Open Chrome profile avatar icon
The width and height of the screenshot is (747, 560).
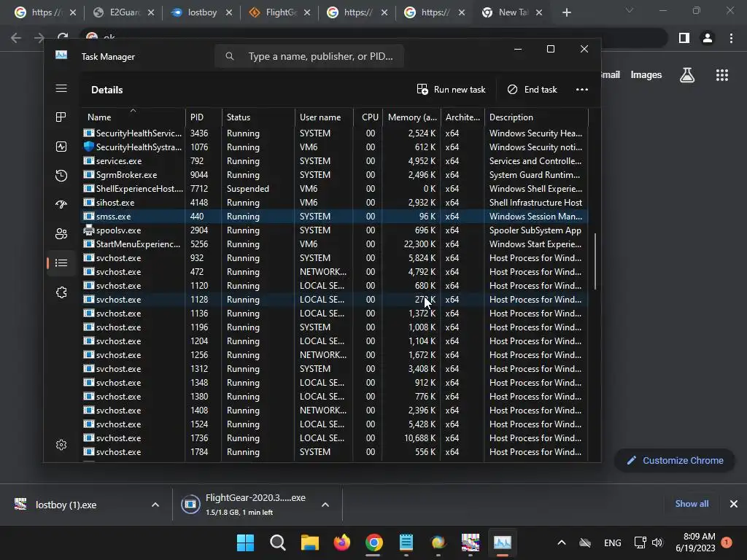[x=708, y=38]
